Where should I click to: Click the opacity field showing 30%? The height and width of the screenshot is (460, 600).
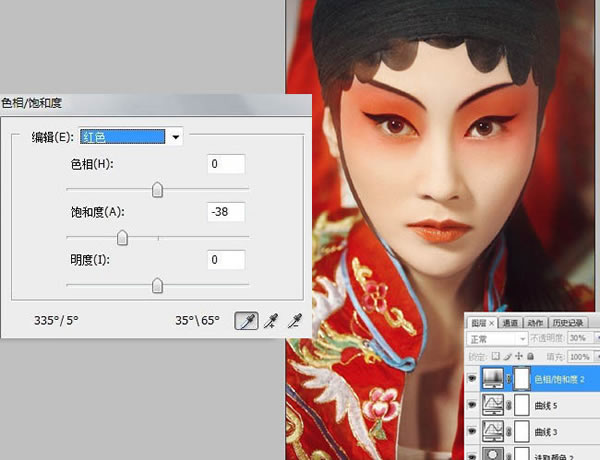pos(579,338)
